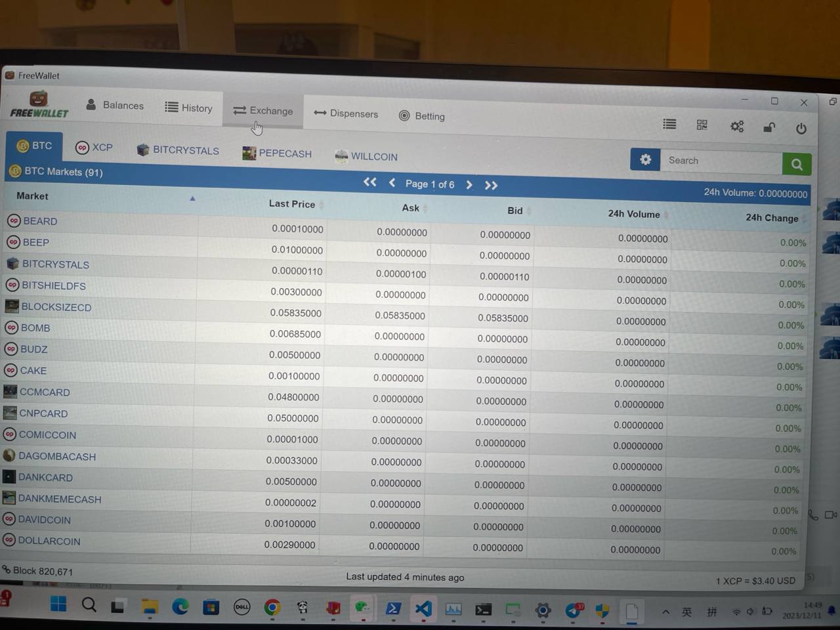The image size is (840, 630).
Task: Open the BLOCKSIZECD market row
Action: [x=404, y=315]
